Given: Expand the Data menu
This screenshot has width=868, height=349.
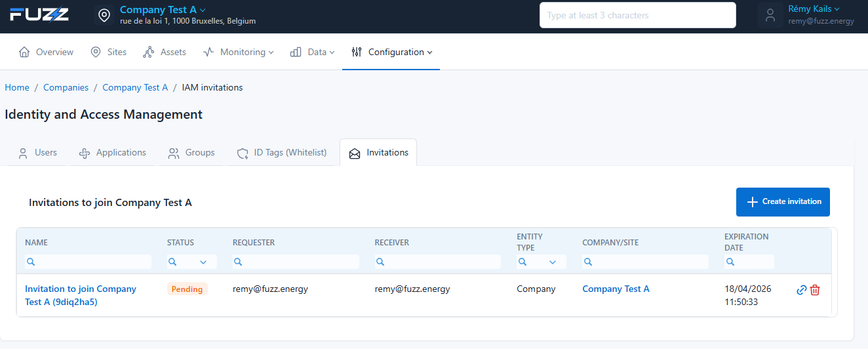Looking at the screenshot, I should click(313, 52).
